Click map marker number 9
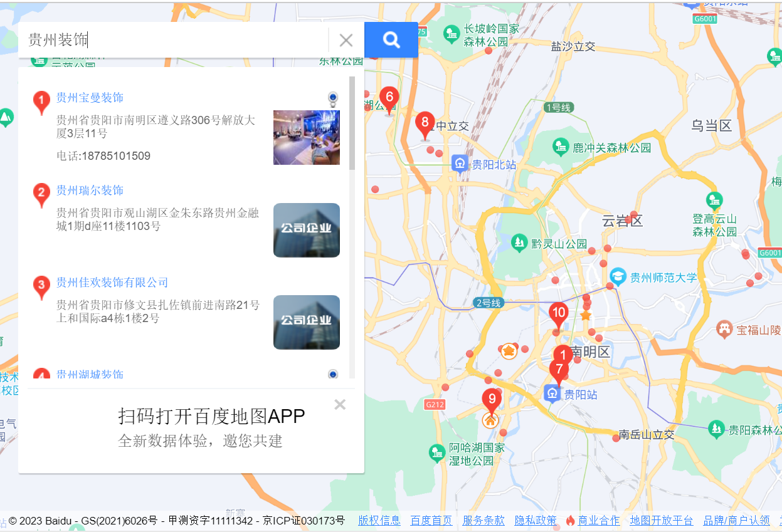The height and width of the screenshot is (532, 782). pyautogui.click(x=492, y=399)
